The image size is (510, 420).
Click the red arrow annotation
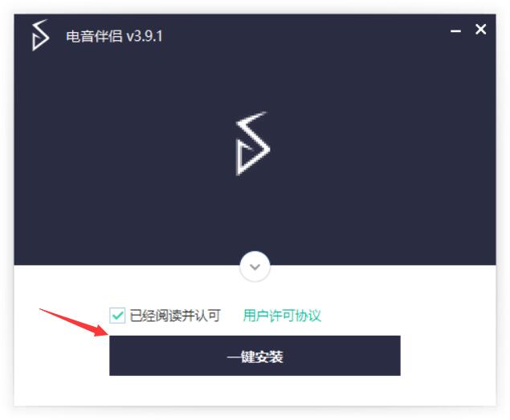[x=74, y=322]
